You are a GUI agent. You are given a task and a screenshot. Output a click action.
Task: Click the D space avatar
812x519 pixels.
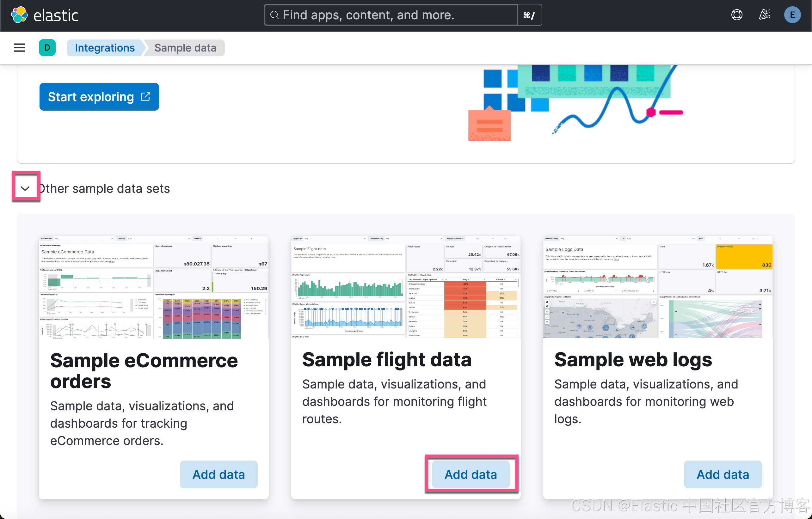coord(47,48)
